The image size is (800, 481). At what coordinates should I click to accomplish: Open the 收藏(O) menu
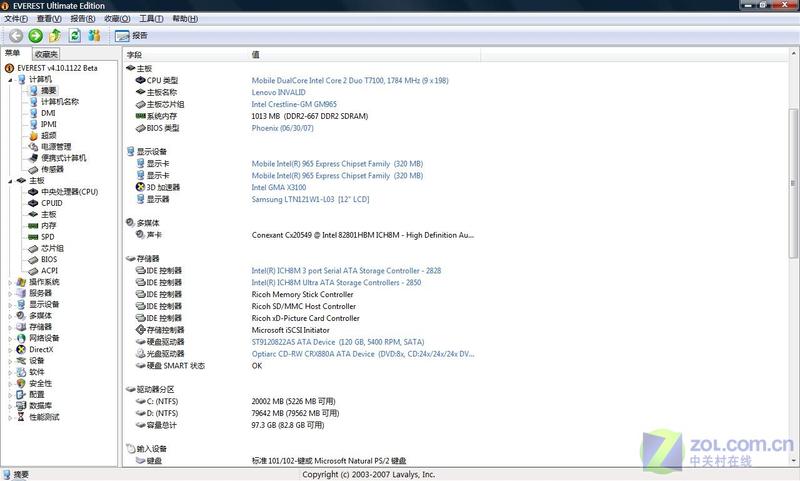coord(117,19)
